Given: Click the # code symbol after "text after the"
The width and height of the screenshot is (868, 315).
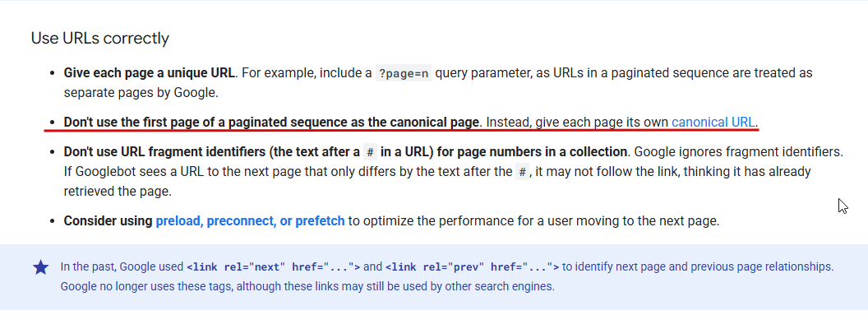Looking at the screenshot, I should 521,172.
